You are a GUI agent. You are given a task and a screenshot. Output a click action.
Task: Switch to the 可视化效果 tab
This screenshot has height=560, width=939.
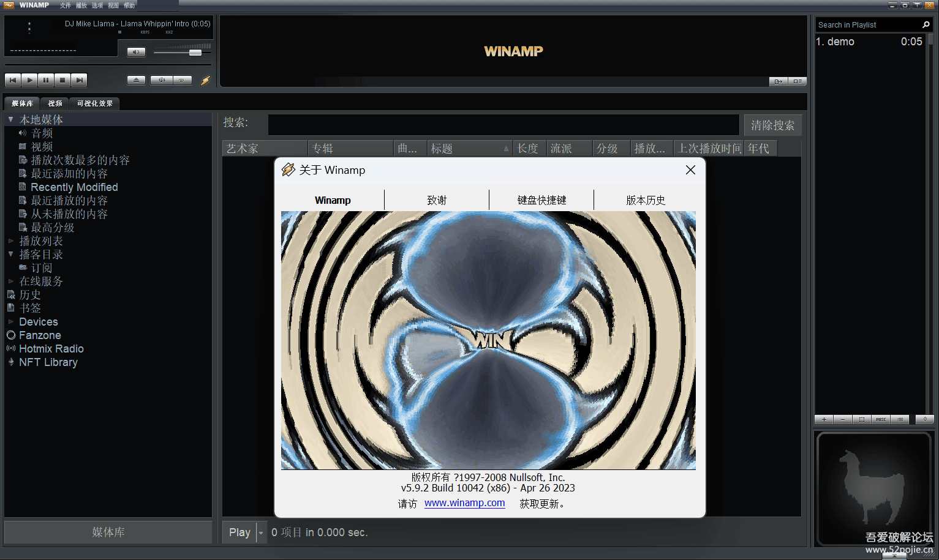(x=95, y=103)
